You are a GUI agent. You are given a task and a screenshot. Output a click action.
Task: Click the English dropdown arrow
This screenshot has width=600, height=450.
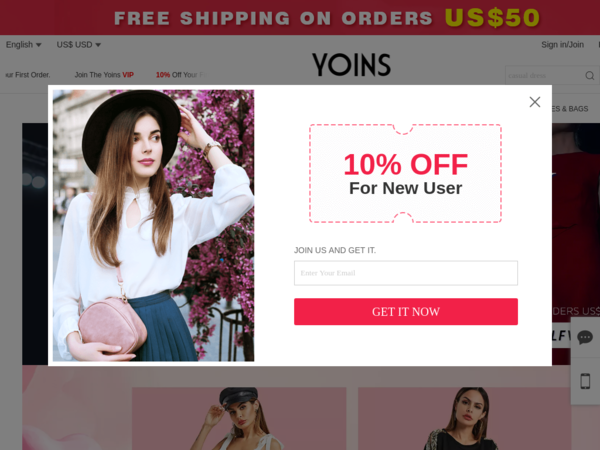point(38,45)
